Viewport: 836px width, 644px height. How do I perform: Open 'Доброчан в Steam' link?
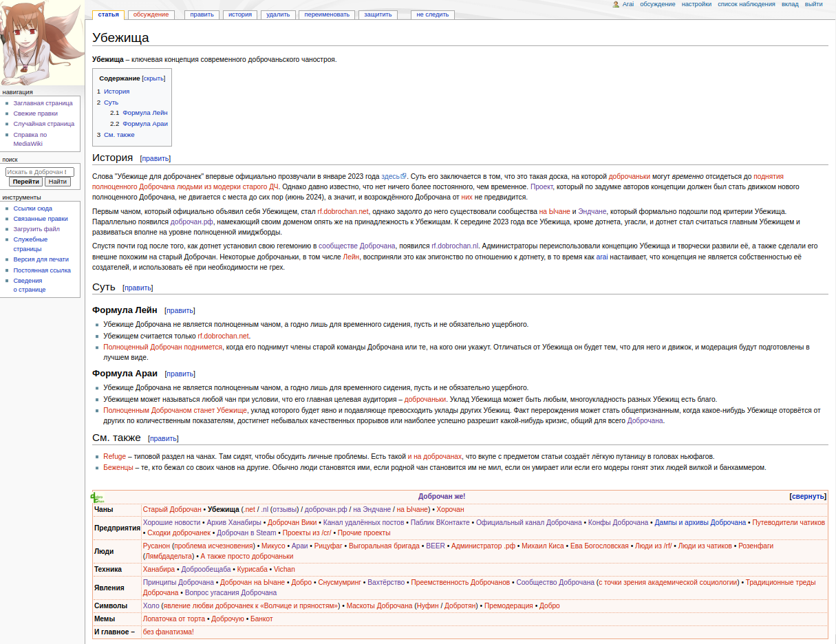click(x=246, y=533)
